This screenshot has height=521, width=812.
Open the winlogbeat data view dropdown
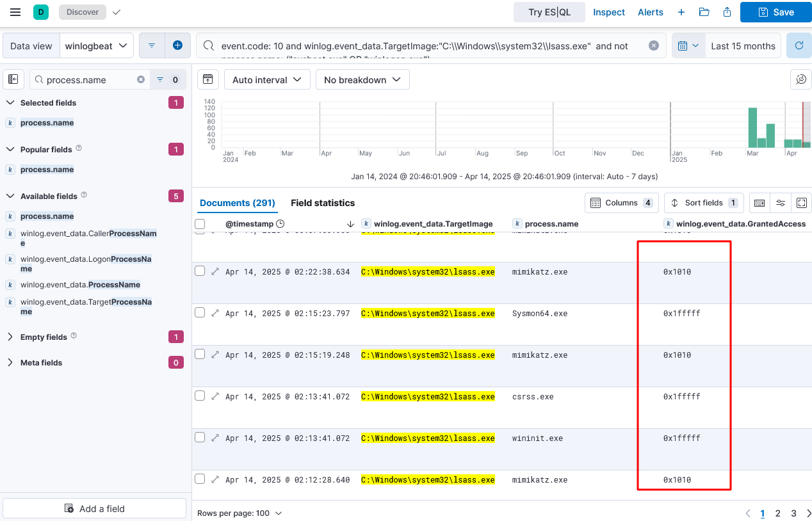point(97,46)
